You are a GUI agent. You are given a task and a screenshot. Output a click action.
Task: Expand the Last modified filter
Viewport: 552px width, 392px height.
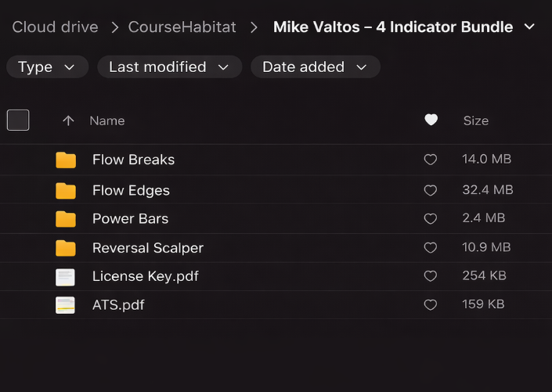pyautogui.click(x=169, y=67)
